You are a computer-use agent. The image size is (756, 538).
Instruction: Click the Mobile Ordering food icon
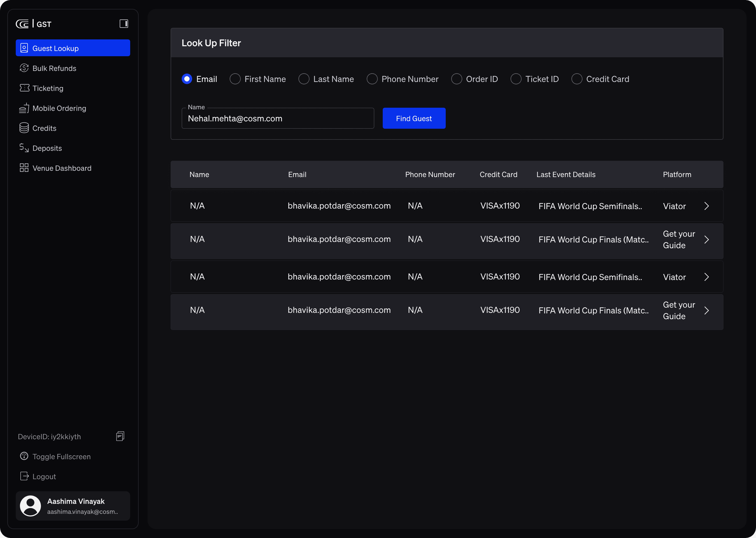pyautogui.click(x=24, y=108)
